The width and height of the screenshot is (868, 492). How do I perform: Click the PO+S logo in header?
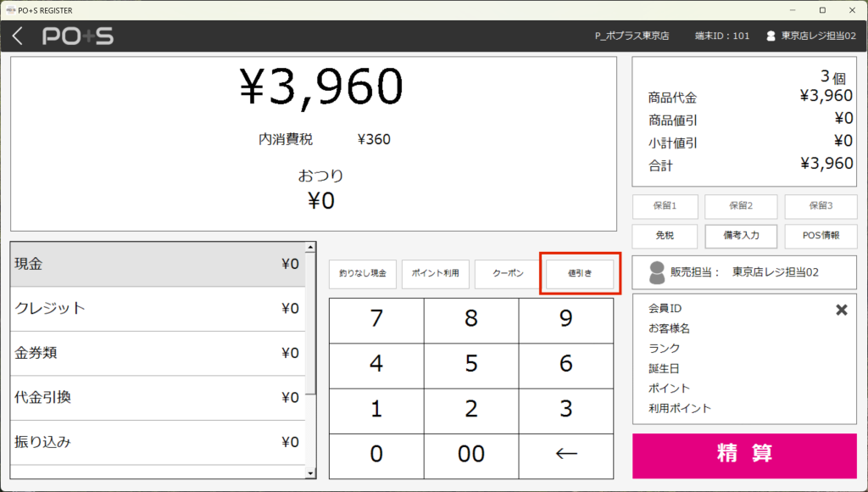78,36
